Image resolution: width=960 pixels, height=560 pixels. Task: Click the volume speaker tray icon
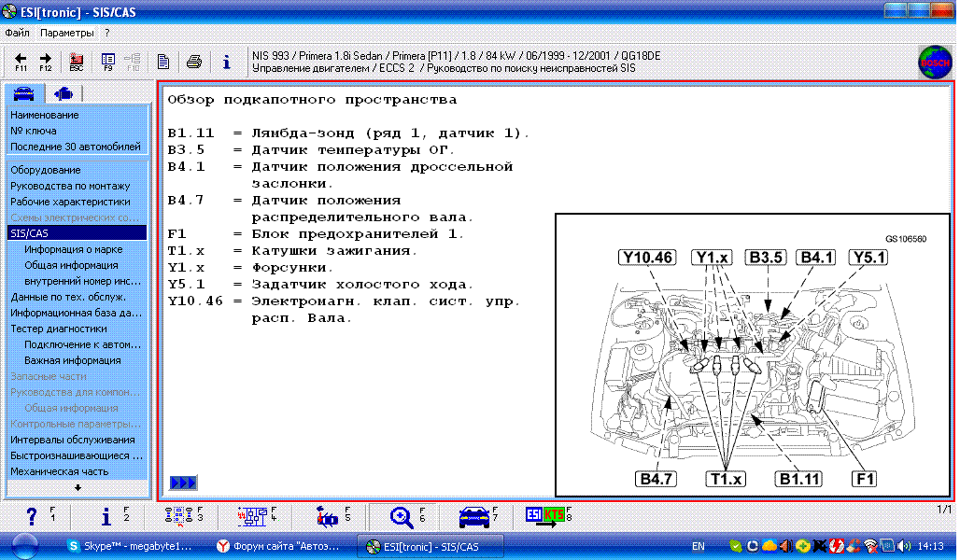[904, 546]
